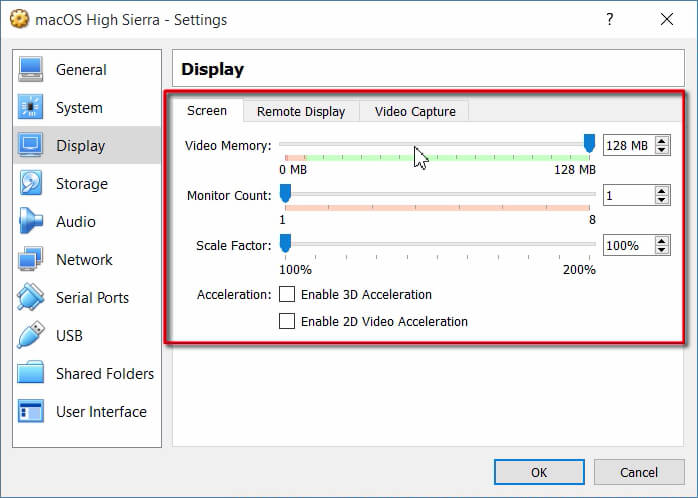This screenshot has height=498, width=698.
Task: Open the User Interface icon
Action: [31, 412]
